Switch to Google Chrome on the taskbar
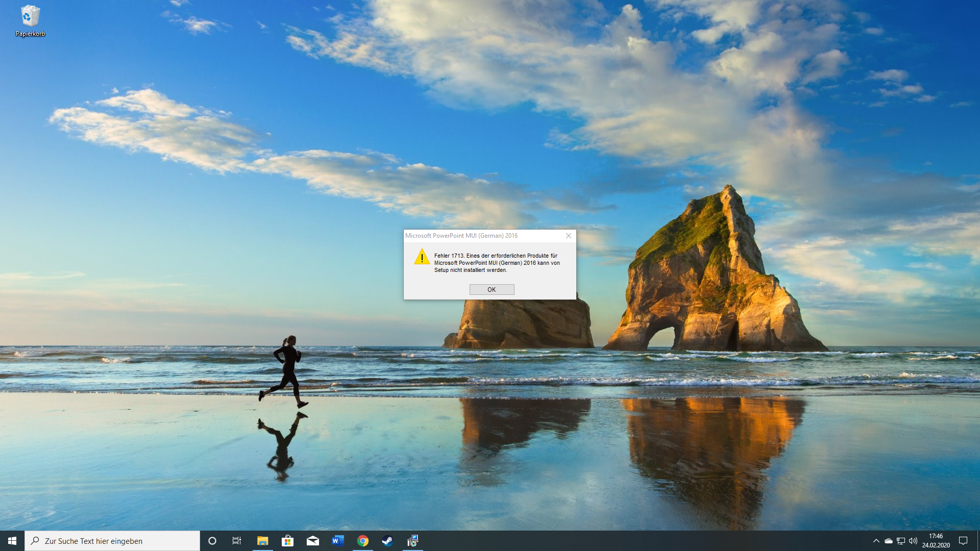980x551 pixels. [x=362, y=541]
